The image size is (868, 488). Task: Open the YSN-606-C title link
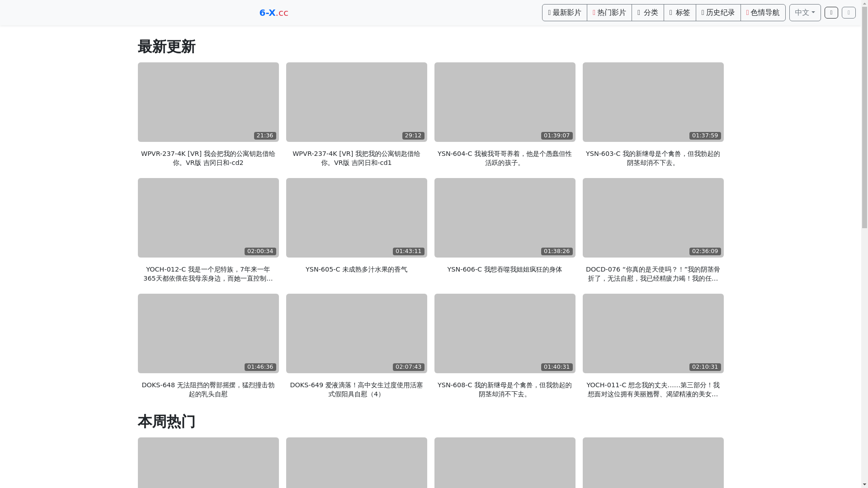pos(505,269)
